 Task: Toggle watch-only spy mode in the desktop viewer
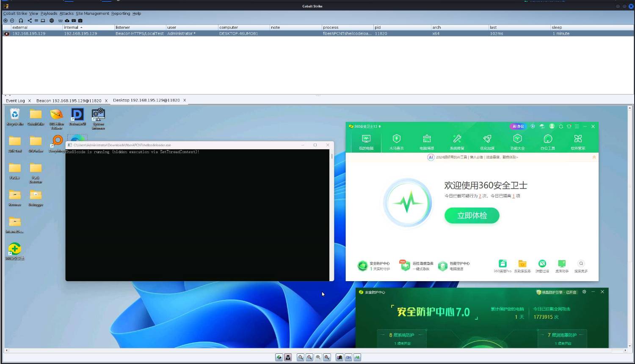(x=288, y=357)
